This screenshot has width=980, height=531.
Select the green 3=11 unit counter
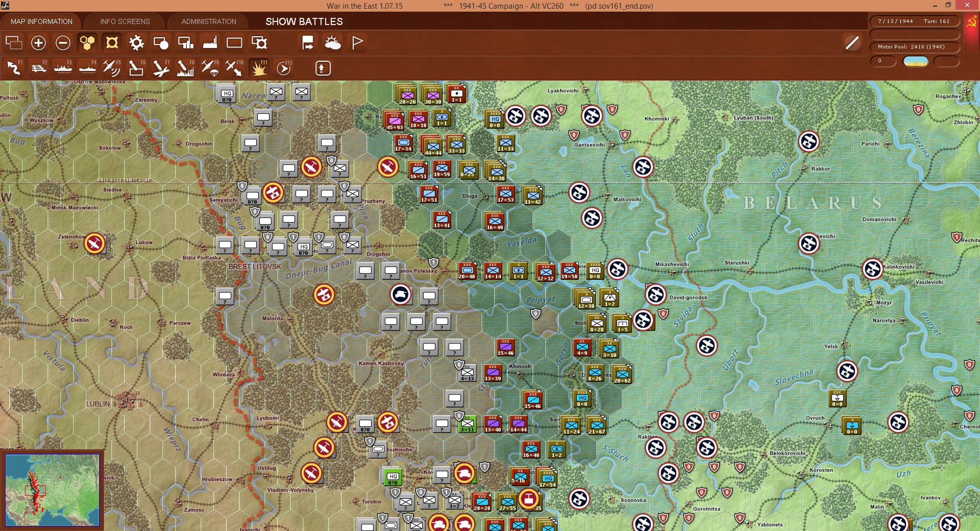coord(467,424)
